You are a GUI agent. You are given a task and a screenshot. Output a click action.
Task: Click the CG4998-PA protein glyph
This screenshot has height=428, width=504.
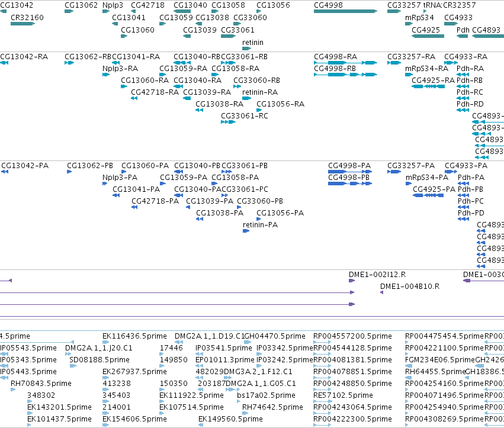tap(350, 172)
